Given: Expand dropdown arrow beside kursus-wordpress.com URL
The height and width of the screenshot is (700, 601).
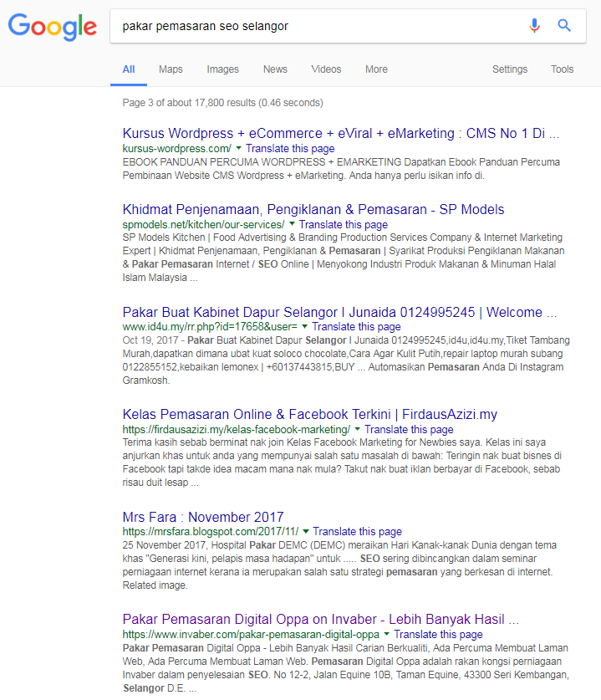Looking at the screenshot, I should click(x=239, y=148).
